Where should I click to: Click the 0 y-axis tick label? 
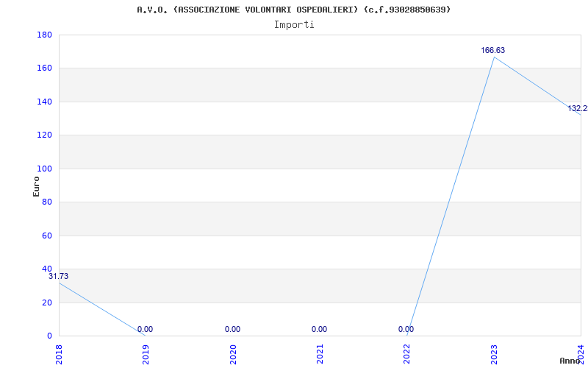[x=49, y=336]
